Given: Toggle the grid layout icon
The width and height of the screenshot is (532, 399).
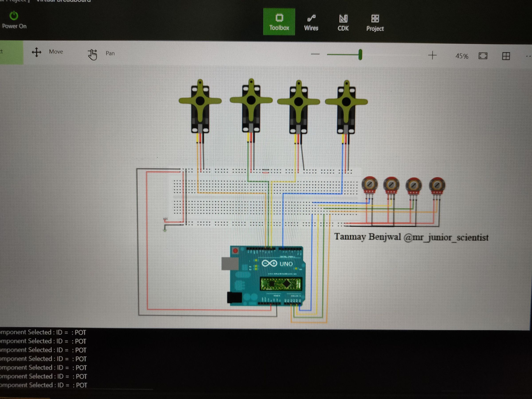Looking at the screenshot, I should [x=506, y=56].
